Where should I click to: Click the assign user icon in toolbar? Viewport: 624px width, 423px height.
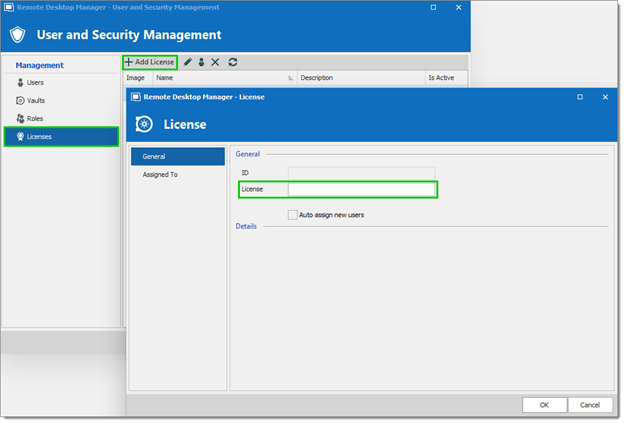click(201, 62)
